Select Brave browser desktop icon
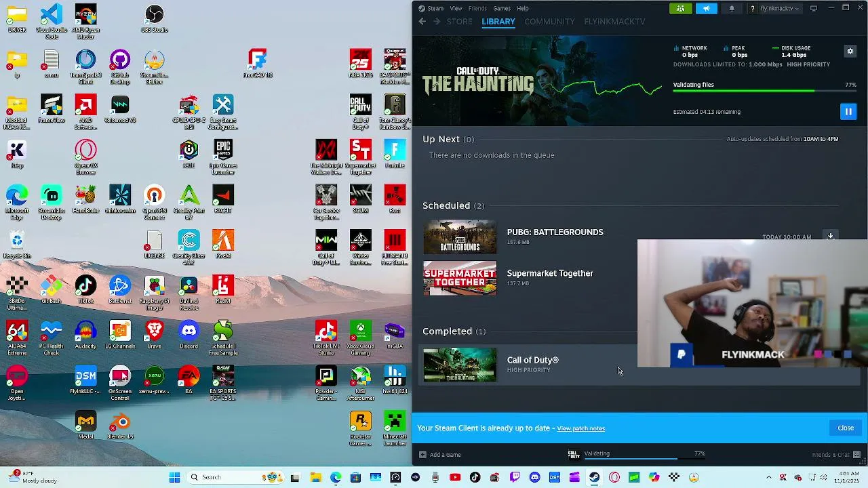 155,335
